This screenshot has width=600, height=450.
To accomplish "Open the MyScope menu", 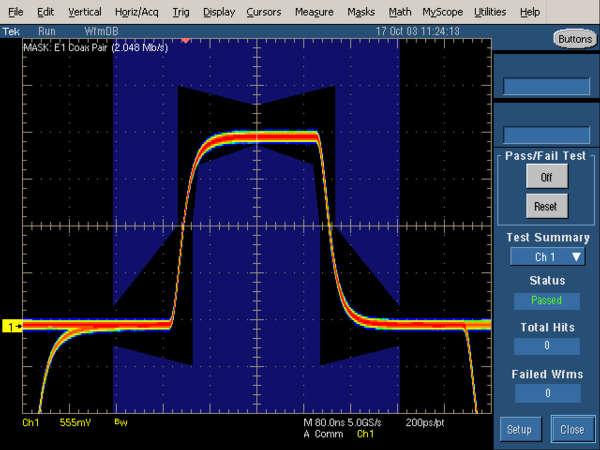I will coord(442,12).
